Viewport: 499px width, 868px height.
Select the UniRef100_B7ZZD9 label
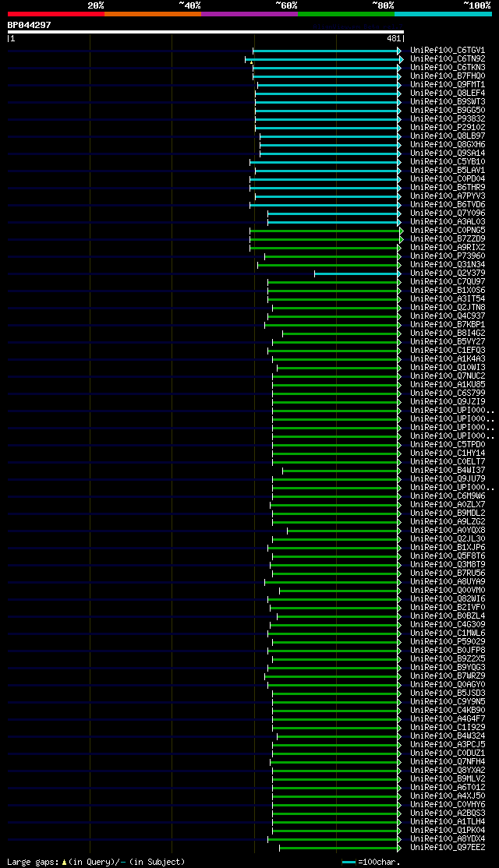pos(448,238)
